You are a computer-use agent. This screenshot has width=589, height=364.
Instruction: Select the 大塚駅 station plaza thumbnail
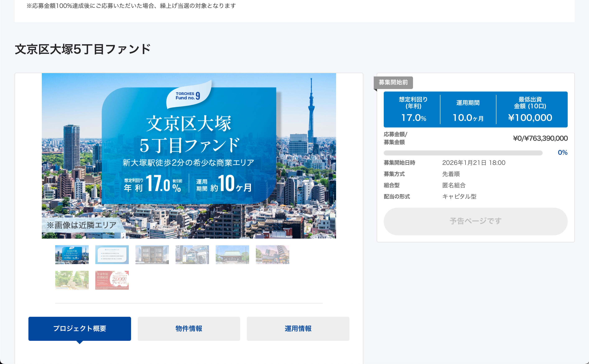tap(272, 255)
